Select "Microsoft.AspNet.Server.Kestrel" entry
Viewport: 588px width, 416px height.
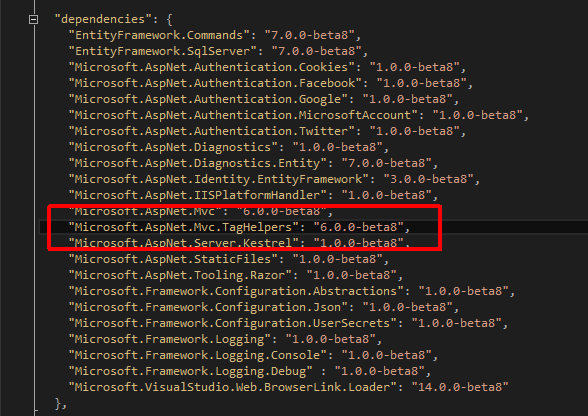(184, 243)
